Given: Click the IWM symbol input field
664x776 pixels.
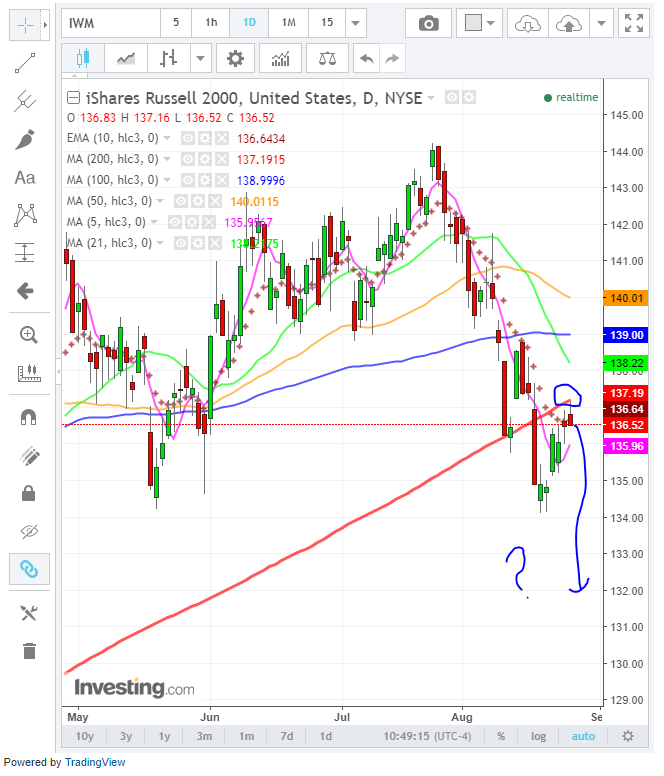Looking at the screenshot, I should click(111, 23).
